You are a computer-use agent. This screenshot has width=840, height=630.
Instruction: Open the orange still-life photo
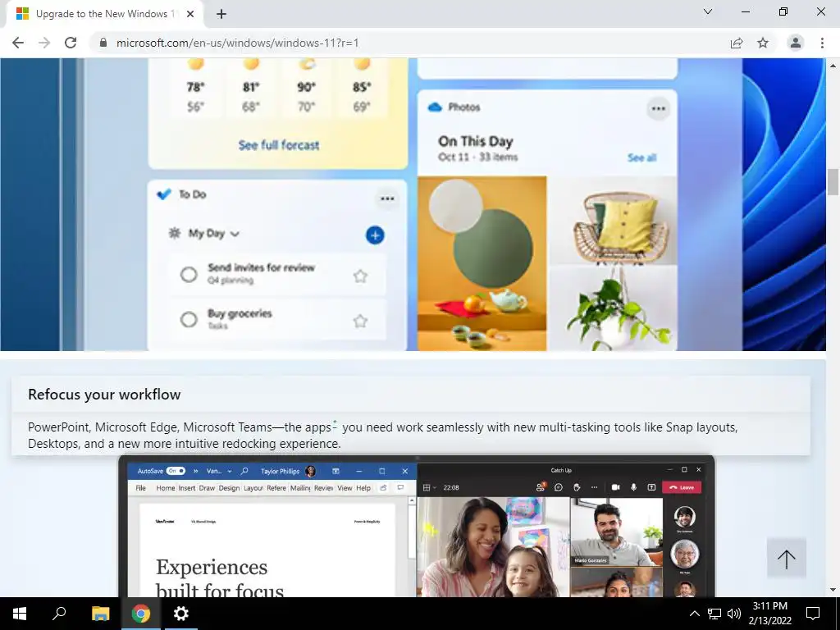pos(482,263)
